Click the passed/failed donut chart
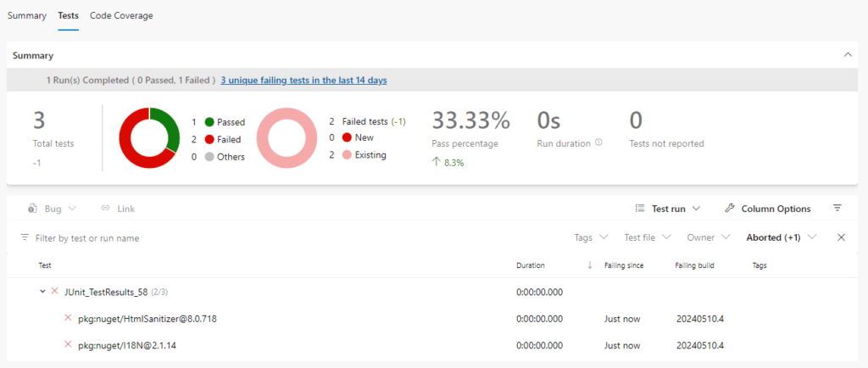Screen dimensions: 868x368 [x=149, y=138]
